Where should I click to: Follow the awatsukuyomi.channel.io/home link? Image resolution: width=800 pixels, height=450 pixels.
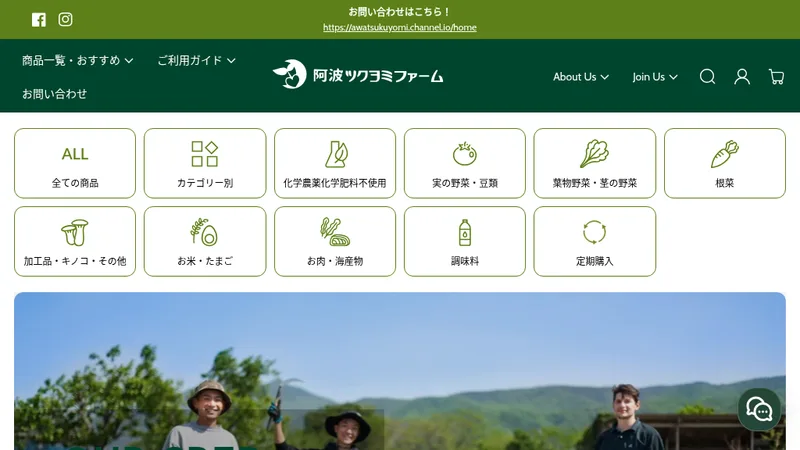click(399, 28)
